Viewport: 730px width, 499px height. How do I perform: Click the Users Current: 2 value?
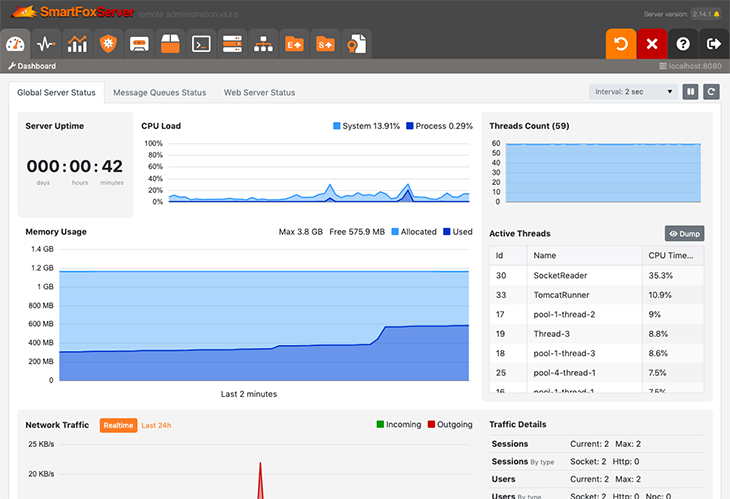(x=589, y=479)
